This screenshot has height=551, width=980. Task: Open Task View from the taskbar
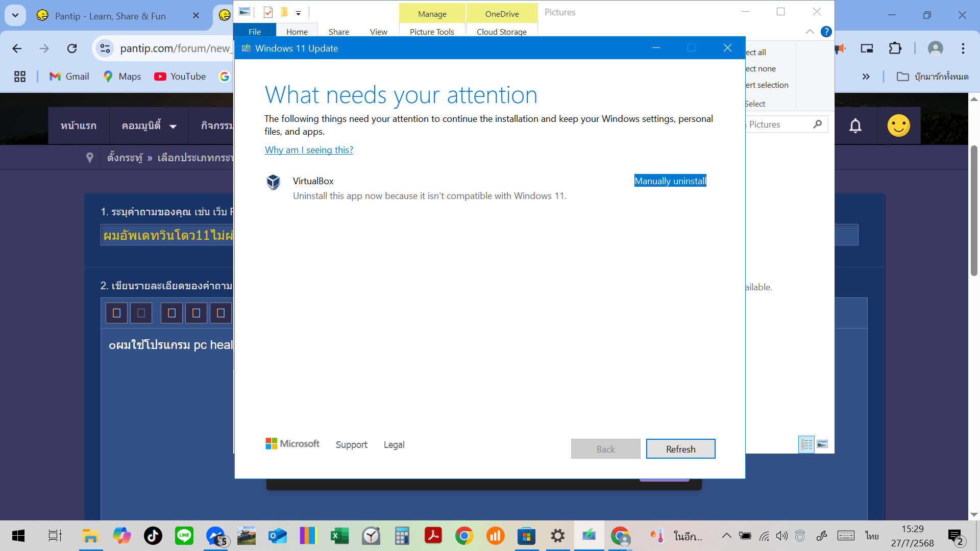[55, 536]
